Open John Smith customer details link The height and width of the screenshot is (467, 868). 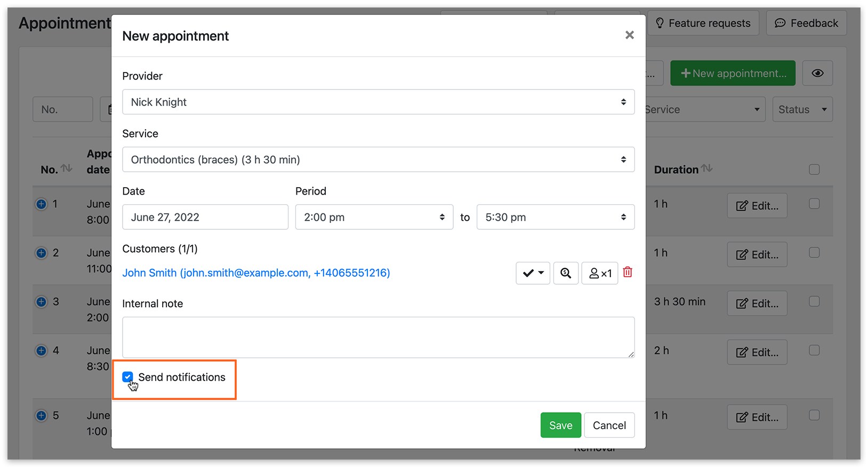click(256, 273)
